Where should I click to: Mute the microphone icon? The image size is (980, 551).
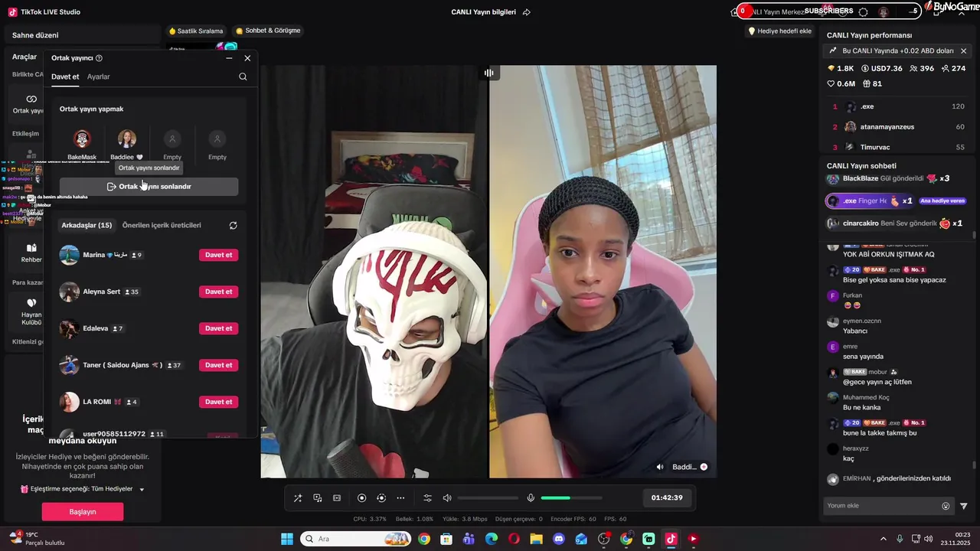click(531, 498)
